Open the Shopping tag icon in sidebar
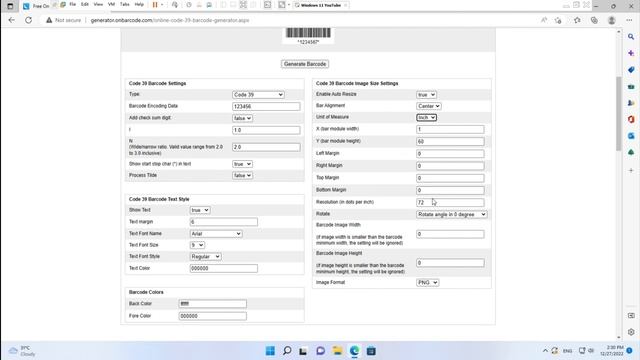 point(631,70)
